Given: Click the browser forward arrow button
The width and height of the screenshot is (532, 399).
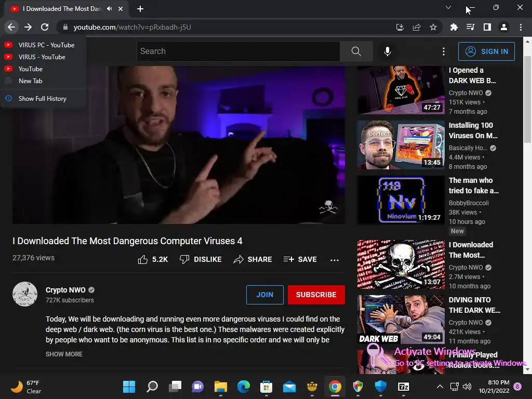Looking at the screenshot, I should (28, 27).
